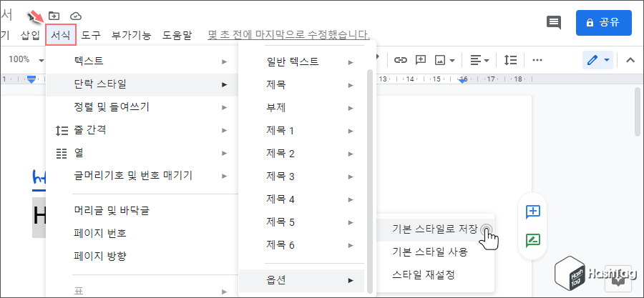Click the paragraph style submenu scrollbar

pos(370,181)
